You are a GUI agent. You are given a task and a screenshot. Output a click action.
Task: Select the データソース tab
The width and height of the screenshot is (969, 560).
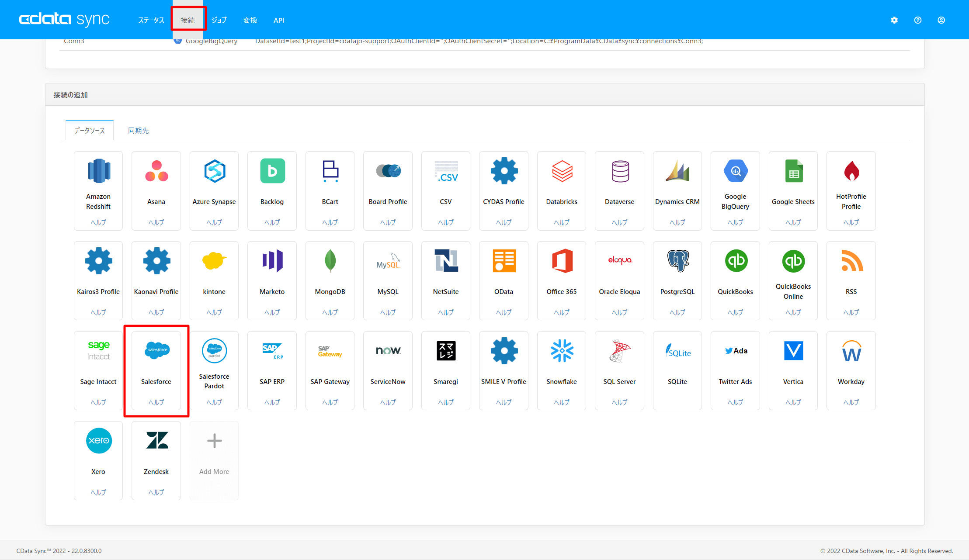pos(90,131)
